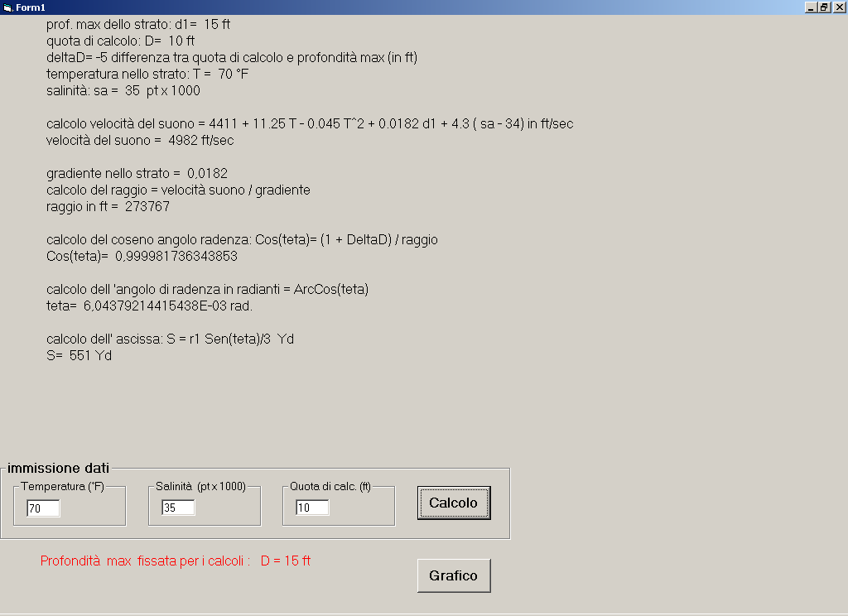Click the Salinità (pt x 1000) frame label
Image resolution: width=848 pixels, height=616 pixels.
[200, 486]
